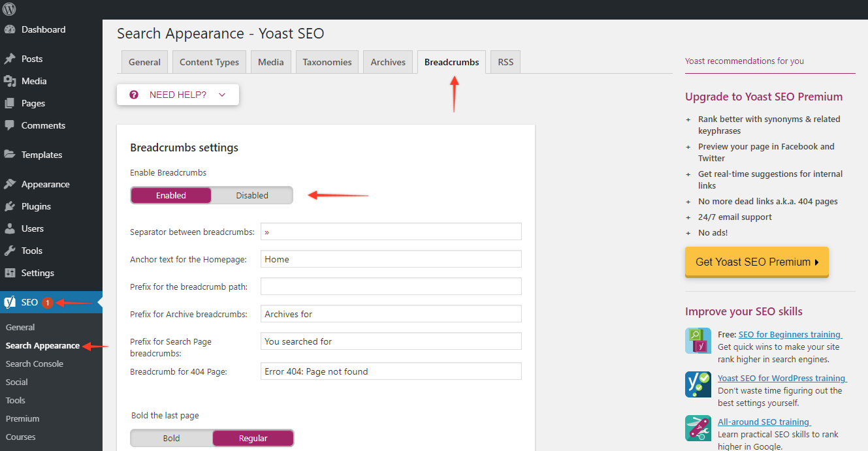868x451 pixels.
Task: Open the Settings sidebar section
Action: pos(12,272)
